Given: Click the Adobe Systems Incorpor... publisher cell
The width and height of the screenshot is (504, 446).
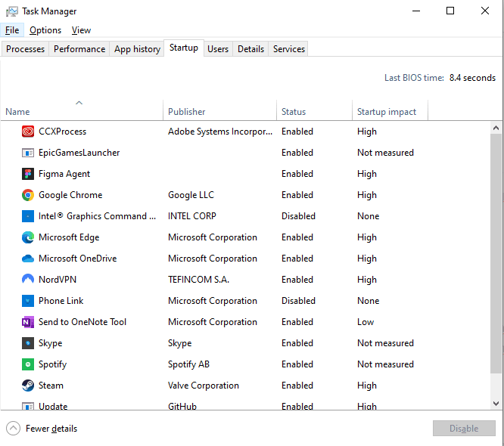Looking at the screenshot, I should 220,132.
